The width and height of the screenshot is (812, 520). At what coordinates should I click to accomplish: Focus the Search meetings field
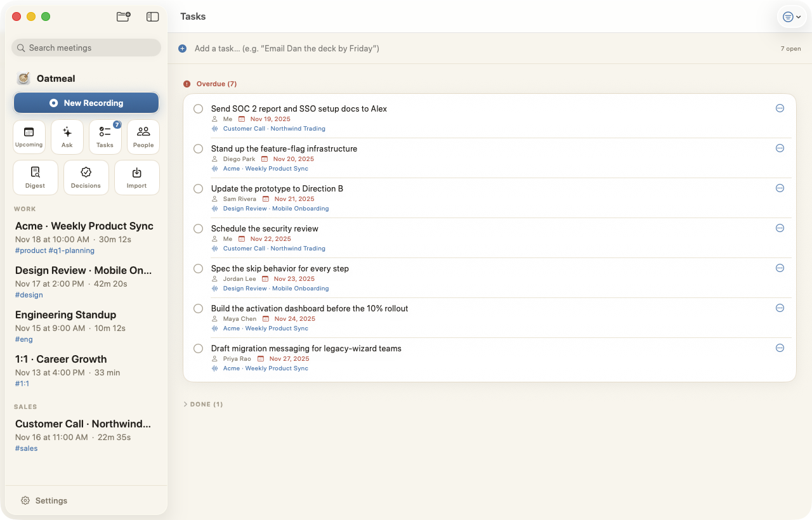click(86, 48)
